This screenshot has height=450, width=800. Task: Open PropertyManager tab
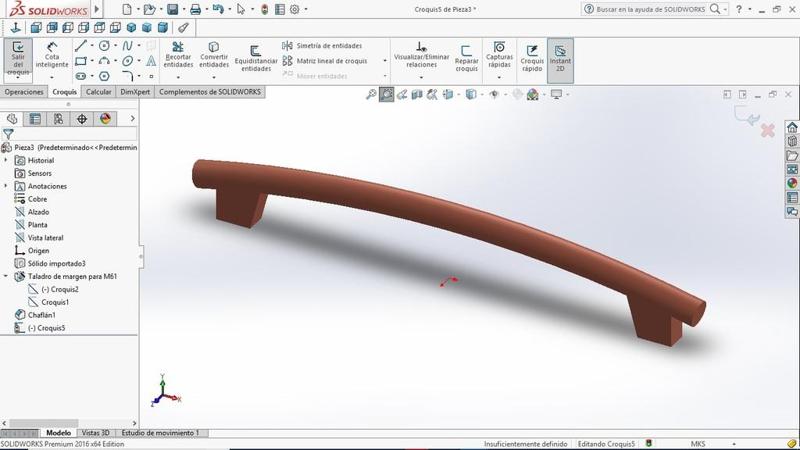tap(35, 119)
